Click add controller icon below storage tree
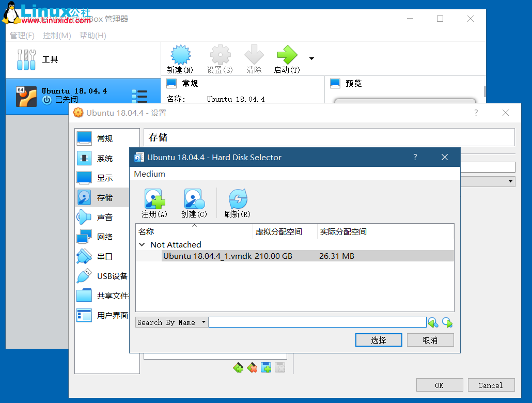This screenshot has width=532, height=403. (x=238, y=367)
